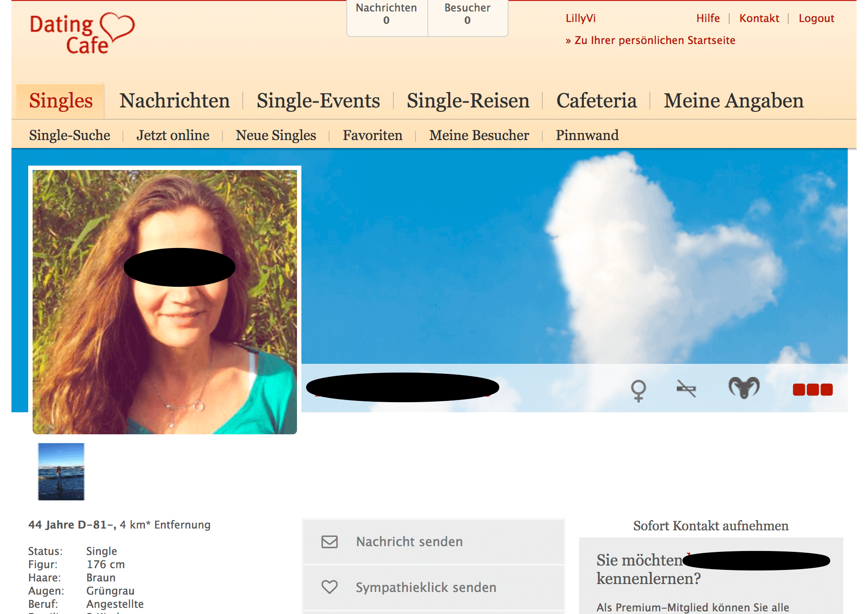Click the heart icon beside Sympathieklick senden
868x614 pixels.
pyautogui.click(x=330, y=587)
